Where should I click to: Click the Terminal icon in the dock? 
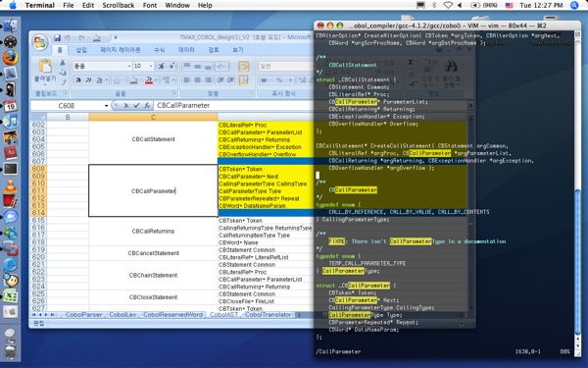pyautogui.click(x=10, y=169)
